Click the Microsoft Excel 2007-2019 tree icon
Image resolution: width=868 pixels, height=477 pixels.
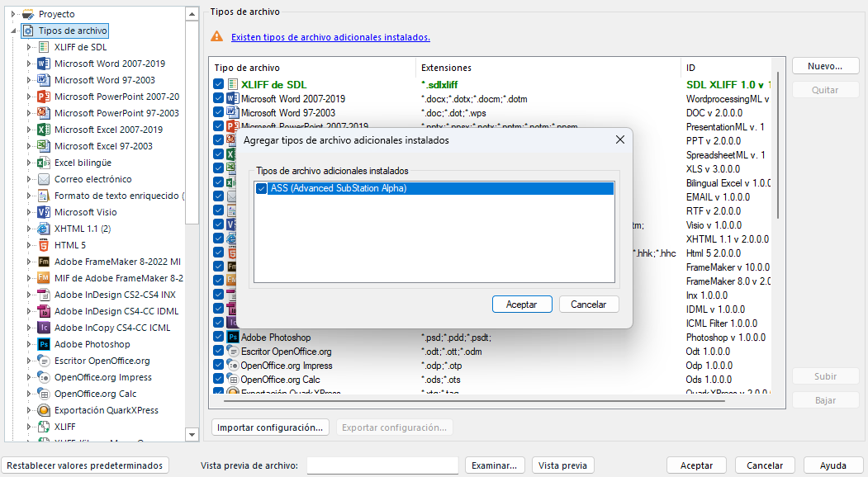click(x=44, y=130)
